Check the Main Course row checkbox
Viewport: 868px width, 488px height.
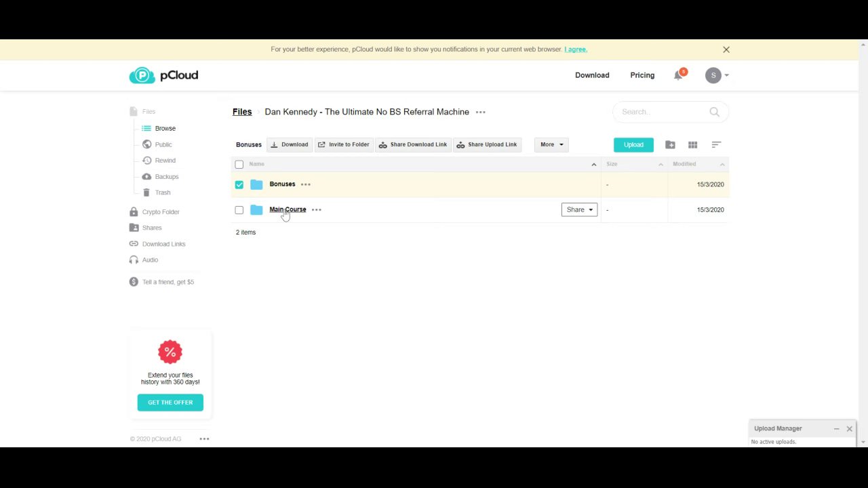(239, 210)
